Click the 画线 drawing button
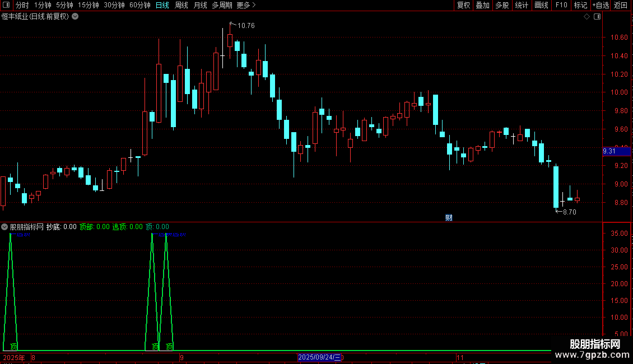 pos(541,5)
